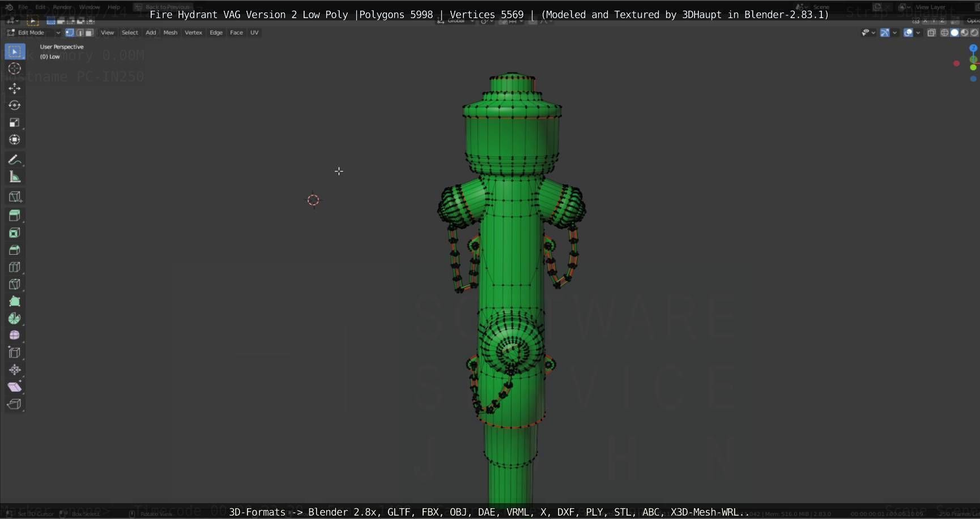Screen dimensions: 980x519
Task: Select the Scale tool
Action: tap(15, 123)
